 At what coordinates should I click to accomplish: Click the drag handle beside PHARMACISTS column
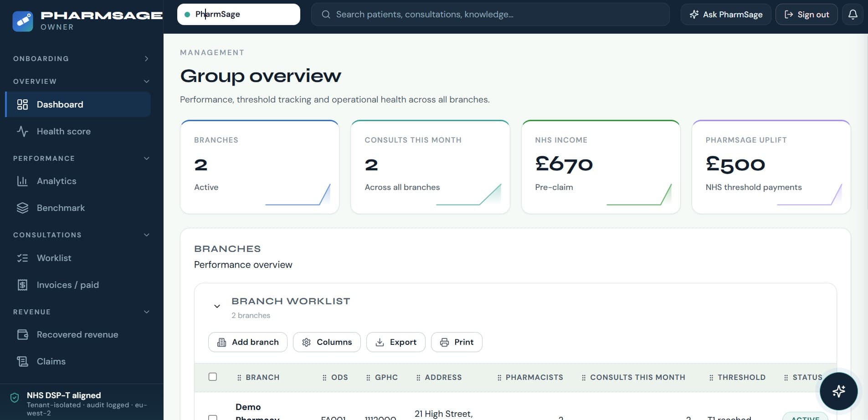(499, 378)
